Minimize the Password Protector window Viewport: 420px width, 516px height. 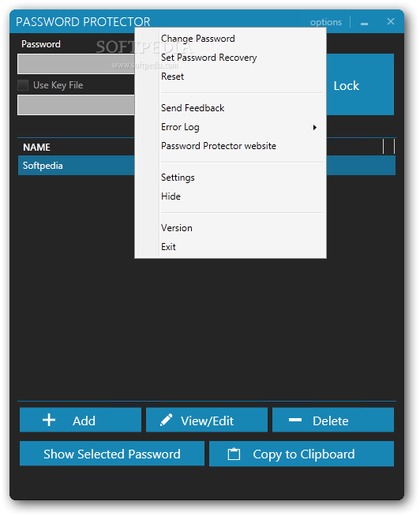(x=364, y=24)
